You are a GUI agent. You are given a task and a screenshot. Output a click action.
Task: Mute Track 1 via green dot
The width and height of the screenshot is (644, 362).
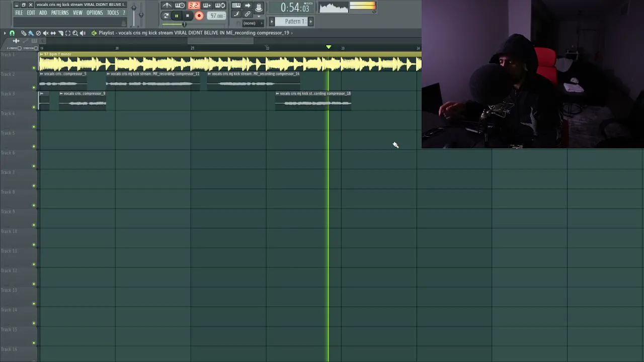click(34, 67)
